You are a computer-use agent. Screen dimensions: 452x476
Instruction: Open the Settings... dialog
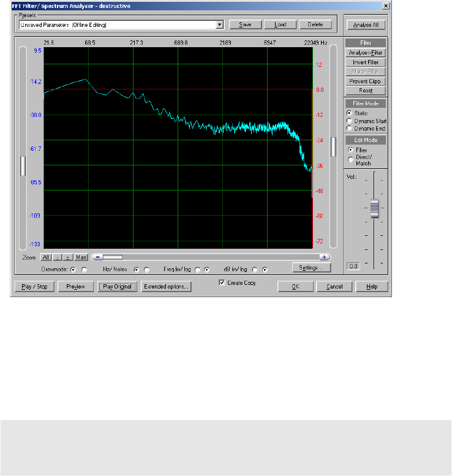(311, 268)
